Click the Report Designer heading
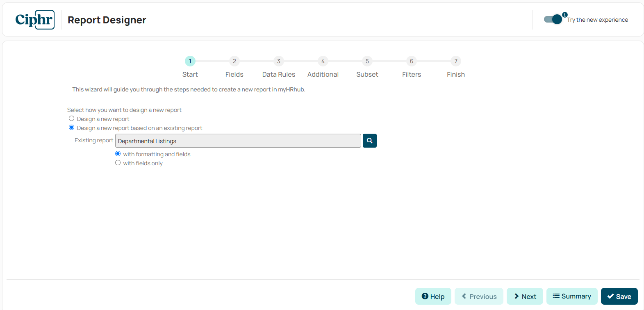644x310 pixels. tap(107, 20)
